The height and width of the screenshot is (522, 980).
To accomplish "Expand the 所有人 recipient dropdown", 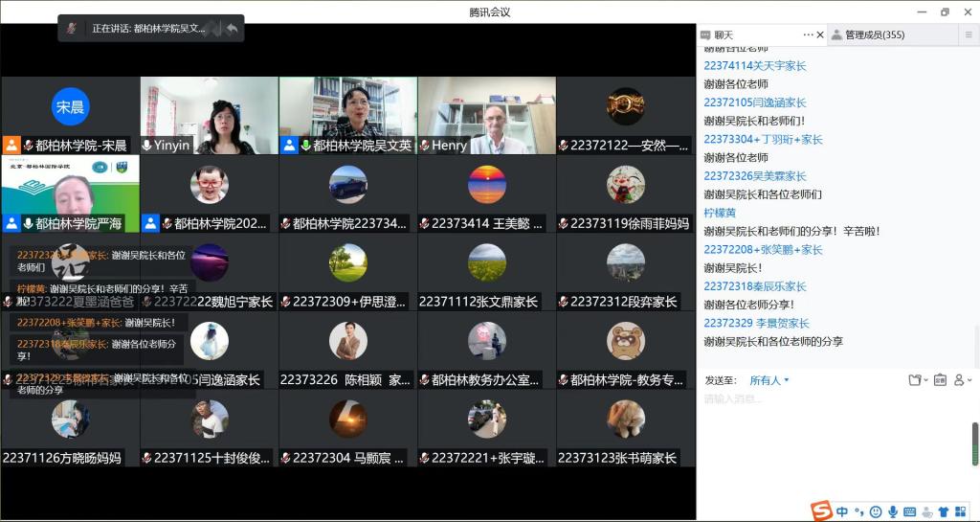I will 769,380.
